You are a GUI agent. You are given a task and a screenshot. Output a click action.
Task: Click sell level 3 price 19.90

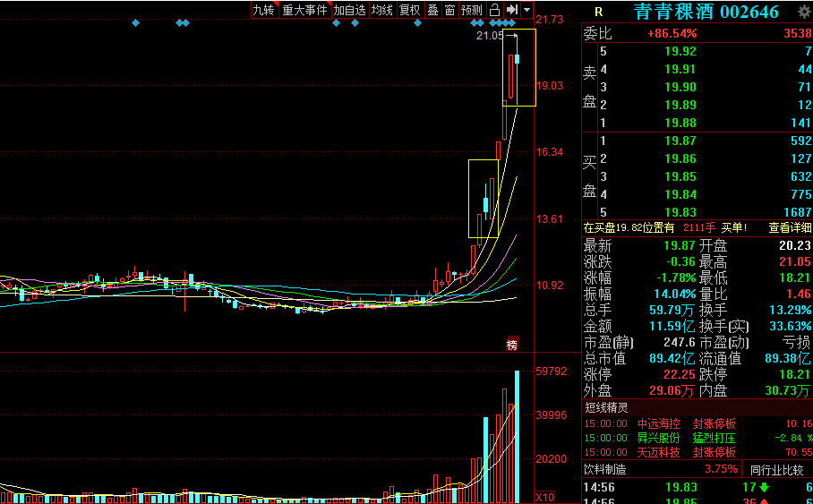tap(680, 87)
